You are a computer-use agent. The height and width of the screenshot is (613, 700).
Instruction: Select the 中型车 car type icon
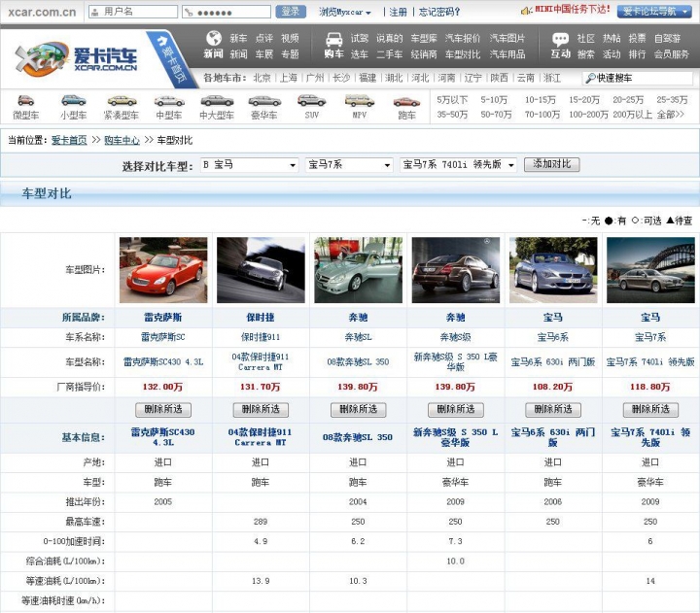(x=169, y=101)
